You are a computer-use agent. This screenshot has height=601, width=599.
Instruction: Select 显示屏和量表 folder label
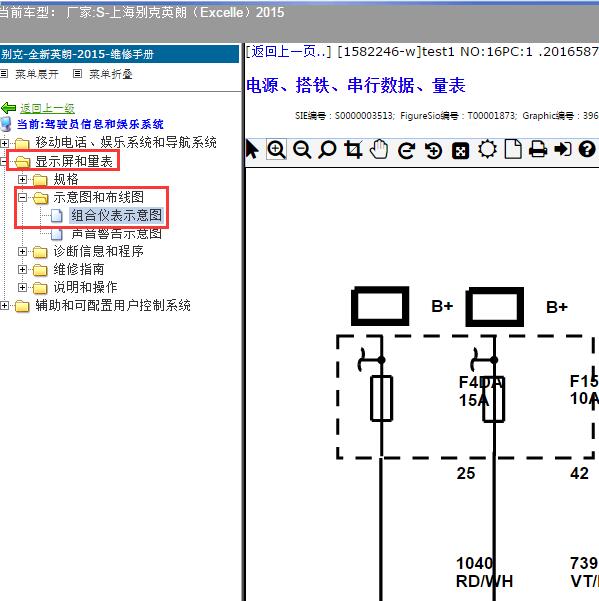coord(74,161)
